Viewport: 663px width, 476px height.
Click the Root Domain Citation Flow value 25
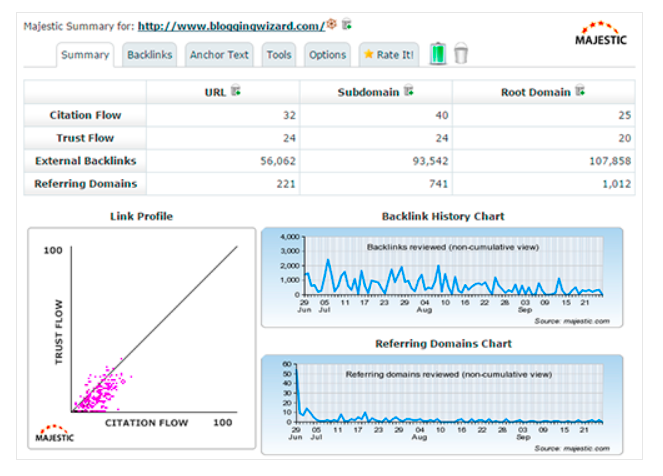tap(625, 115)
